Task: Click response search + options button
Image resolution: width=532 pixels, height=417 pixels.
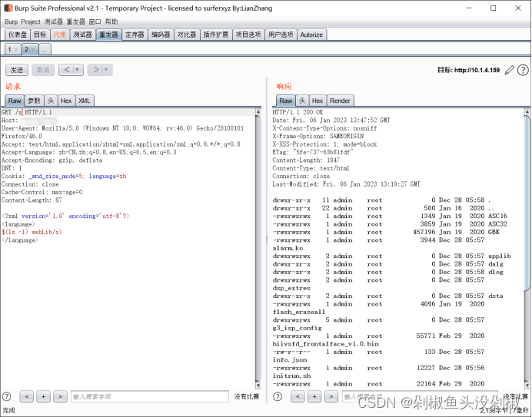Action: point(314,397)
